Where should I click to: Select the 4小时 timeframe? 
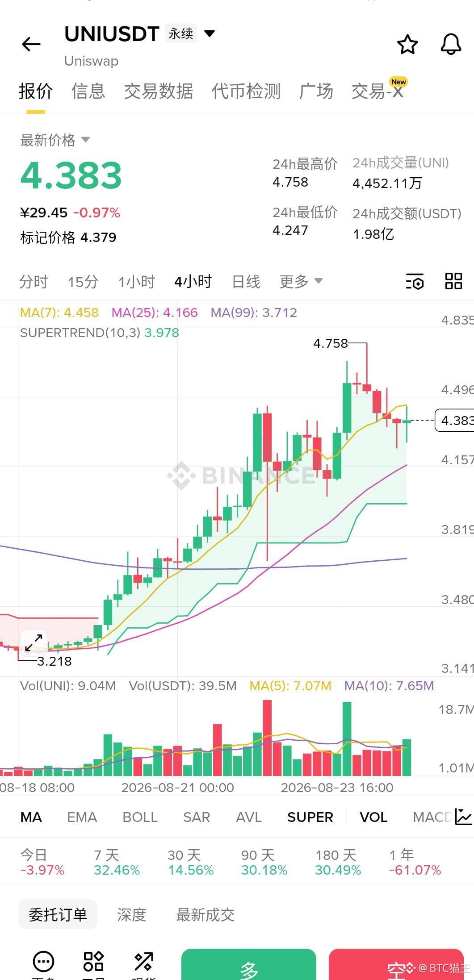coord(193,282)
